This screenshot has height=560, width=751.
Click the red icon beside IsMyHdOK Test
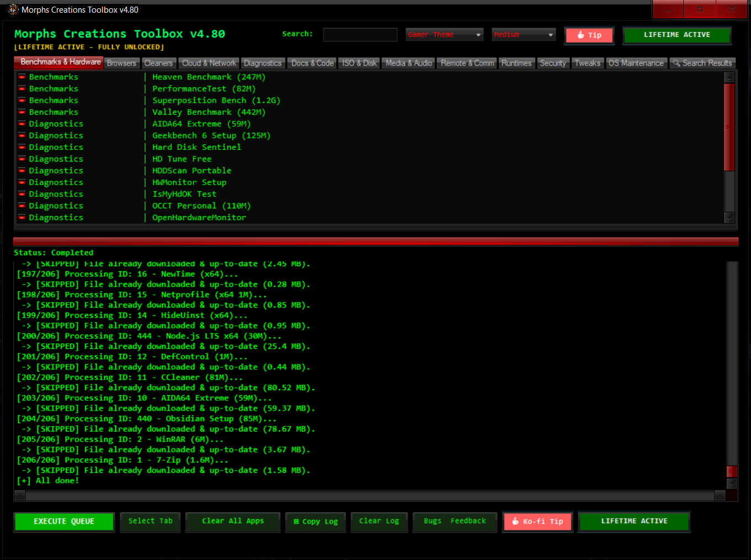click(x=22, y=194)
